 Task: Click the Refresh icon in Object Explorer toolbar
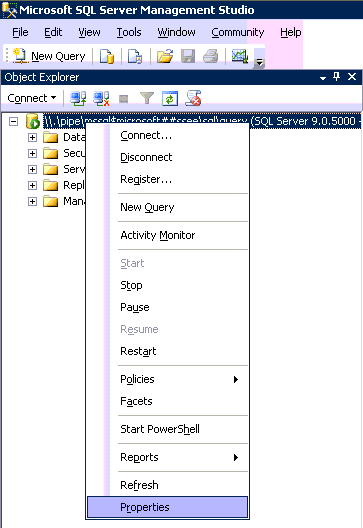pos(170,98)
